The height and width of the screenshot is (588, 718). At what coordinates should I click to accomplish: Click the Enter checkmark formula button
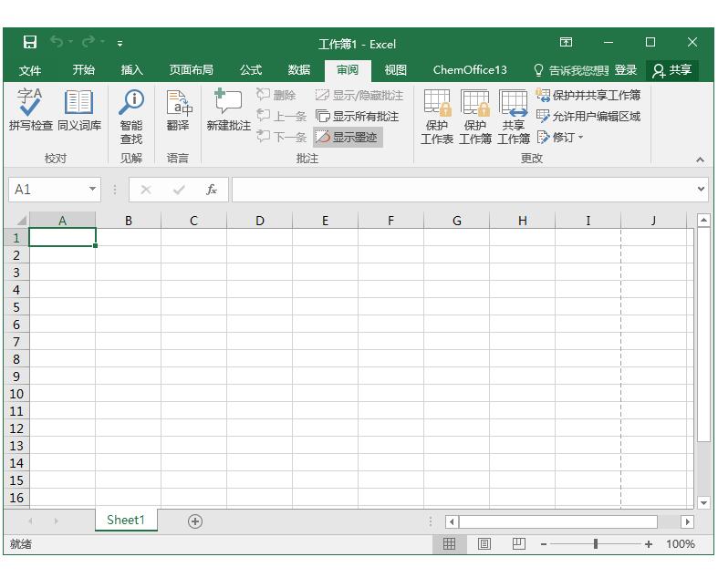(x=179, y=190)
